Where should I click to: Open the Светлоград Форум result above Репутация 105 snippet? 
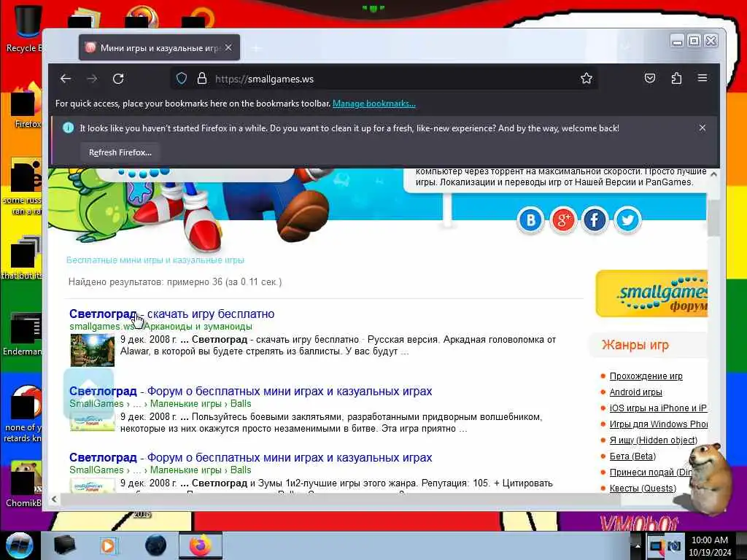(251, 457)
